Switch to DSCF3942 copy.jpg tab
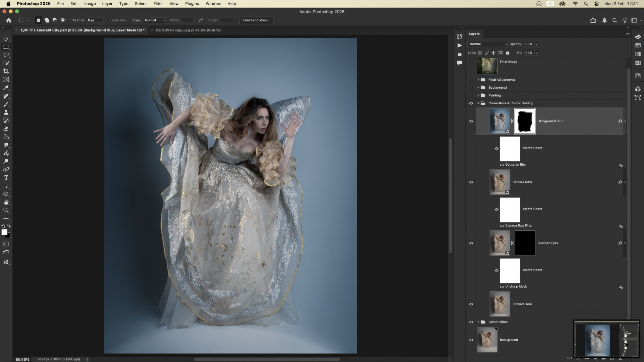The image size is (644, 362). 188,30
